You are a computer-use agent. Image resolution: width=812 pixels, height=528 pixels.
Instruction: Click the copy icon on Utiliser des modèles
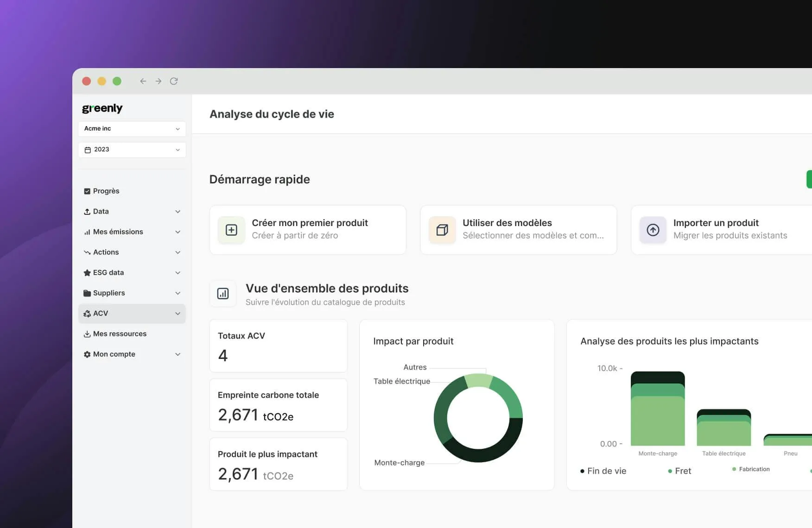[442, 230]
